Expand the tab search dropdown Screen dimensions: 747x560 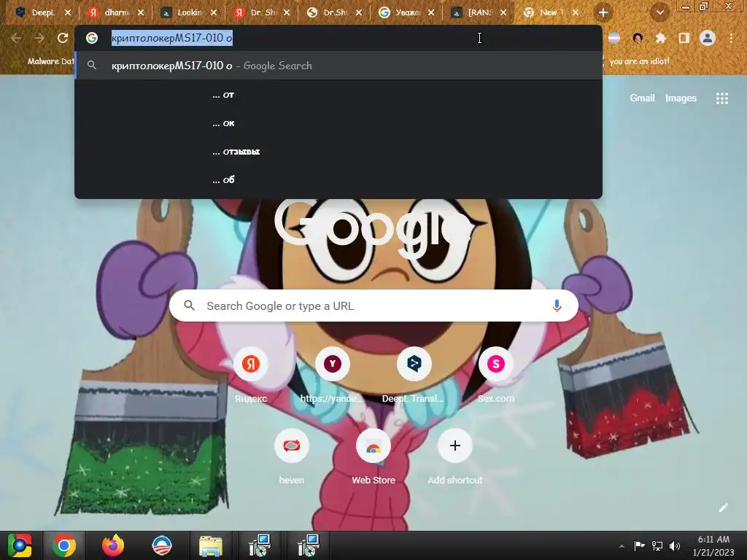pyautogui.click(x=659, y=13)
